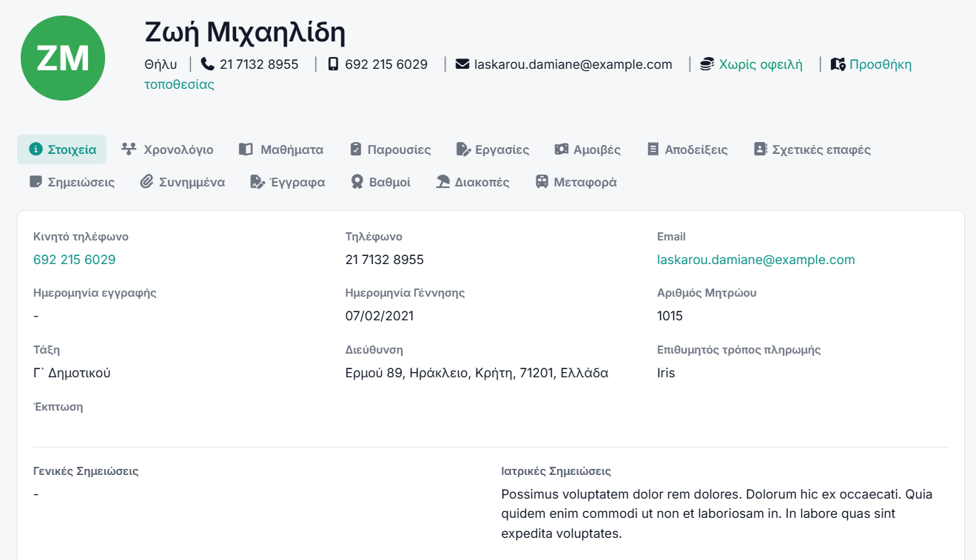976x560 pixels.
Task: Click the banknote icon beside Αμοιβές
Action: click(562, 149)
